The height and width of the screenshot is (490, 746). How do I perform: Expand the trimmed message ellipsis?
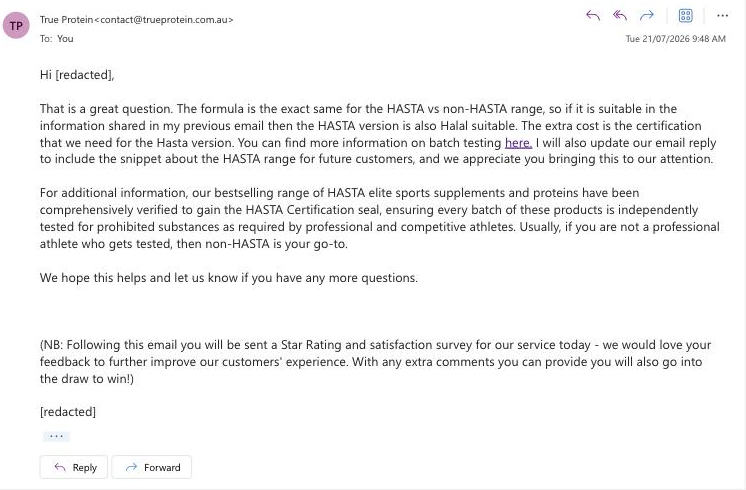[56, 436]
